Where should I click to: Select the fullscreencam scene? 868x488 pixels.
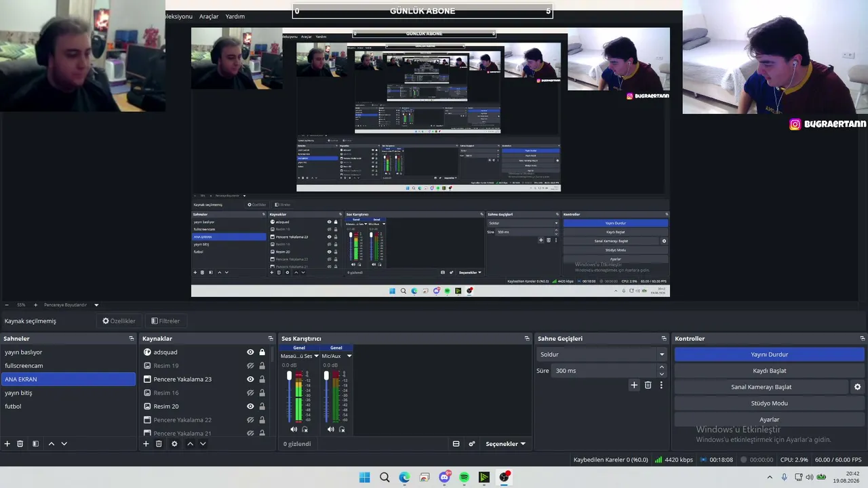[x=68, y=366]
